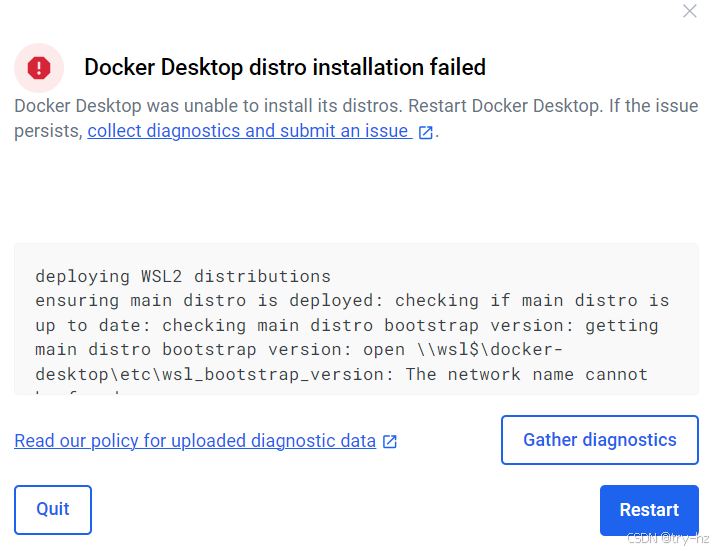
Task: Click the log line starting 'ensuring main distro is deployed'
Action: coord(352,301)
